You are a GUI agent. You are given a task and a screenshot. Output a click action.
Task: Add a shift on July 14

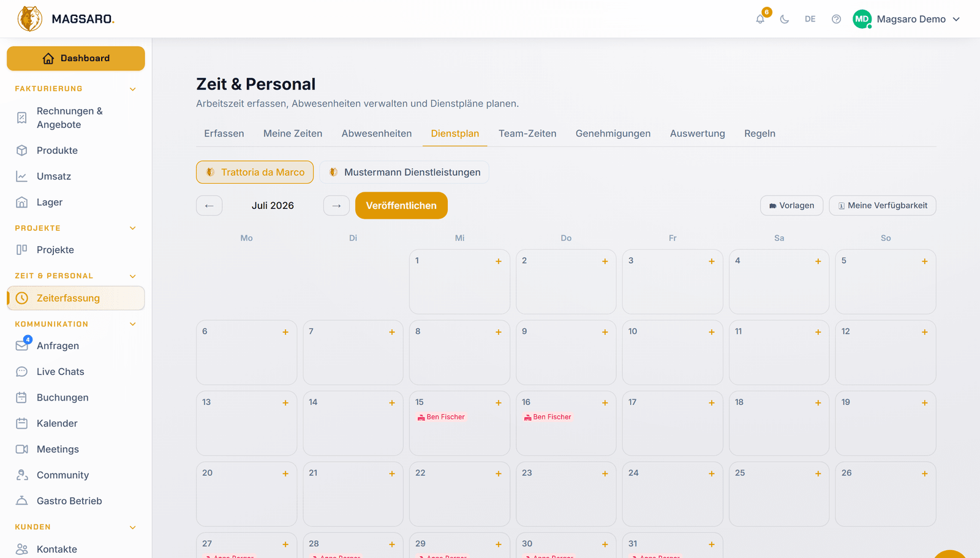pyautogui.click(x=392, y=403)
